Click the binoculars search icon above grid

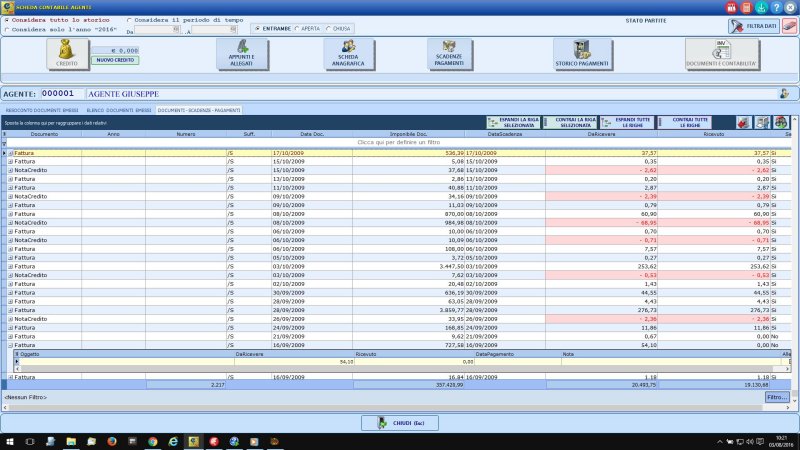tap(781, 122)
